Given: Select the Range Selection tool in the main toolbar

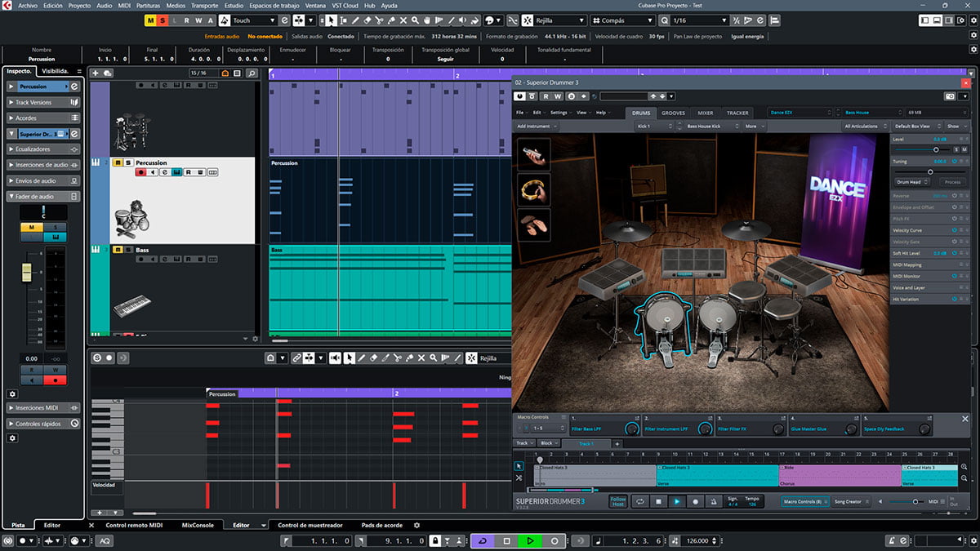Looking at the screenshot, I should (x=342, y=20).
